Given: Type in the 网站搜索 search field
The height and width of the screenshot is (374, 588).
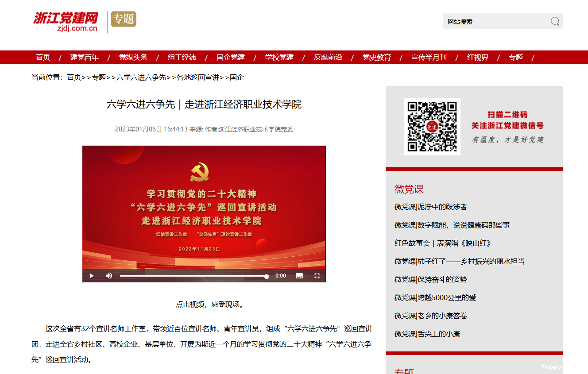Looking at the screenshot, I should pyautogui.click(x=496, y=21).
